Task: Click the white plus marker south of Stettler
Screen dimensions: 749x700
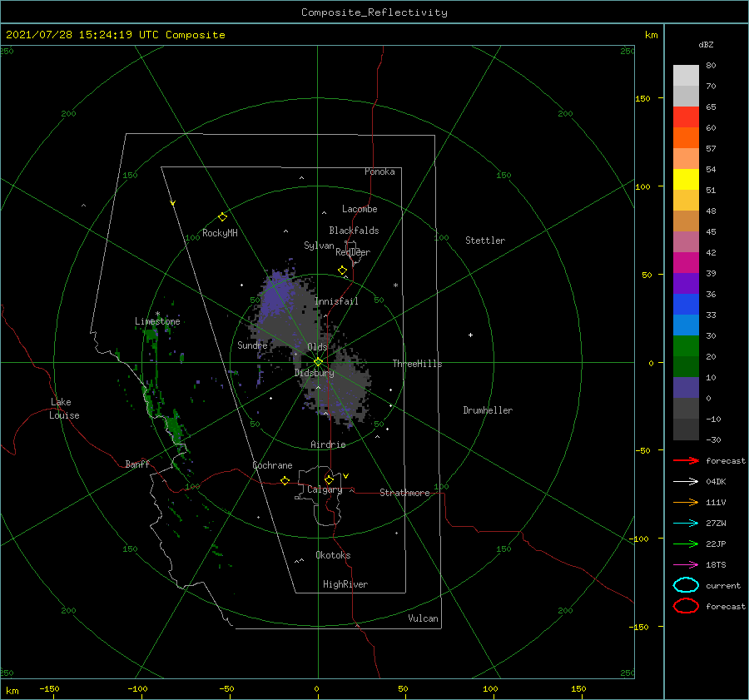Action: 470,335
